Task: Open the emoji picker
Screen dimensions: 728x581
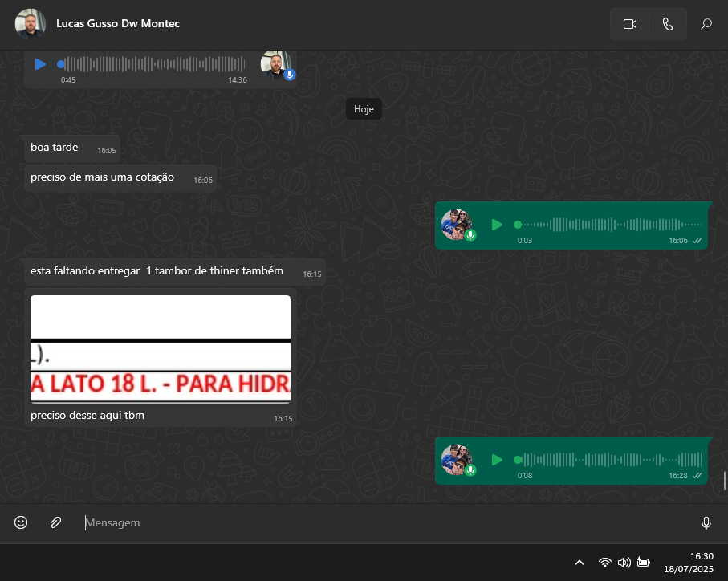Action: tap(21, 522)
